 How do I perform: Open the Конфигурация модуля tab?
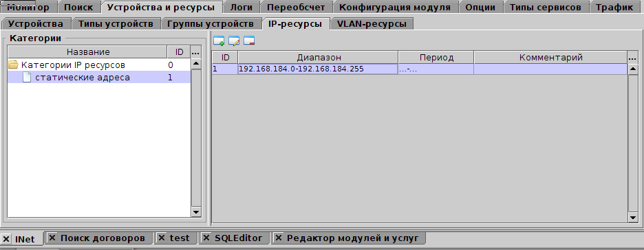pyautogui.click(x=395, y=8)
